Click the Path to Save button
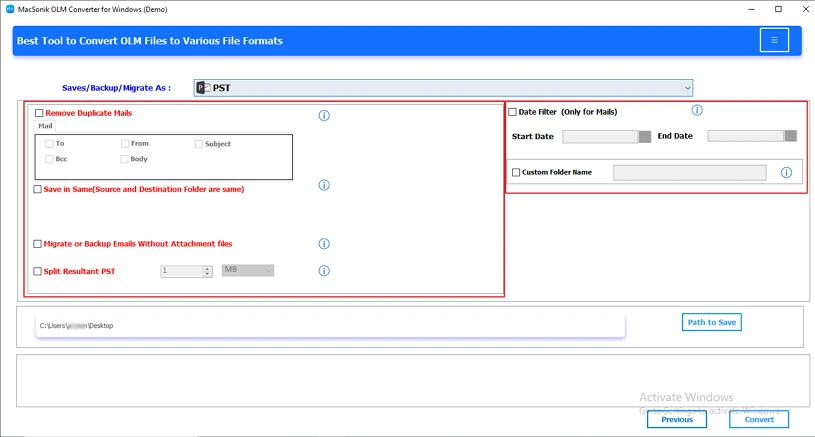The image size is (815, 437). pyautogui.click(x=712, y=322)
